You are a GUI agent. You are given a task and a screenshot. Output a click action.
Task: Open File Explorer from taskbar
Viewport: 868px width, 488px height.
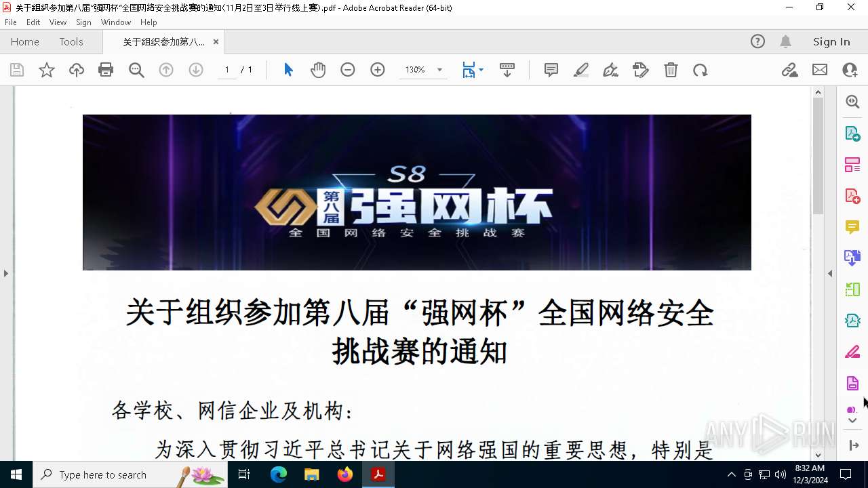(312, 474)
